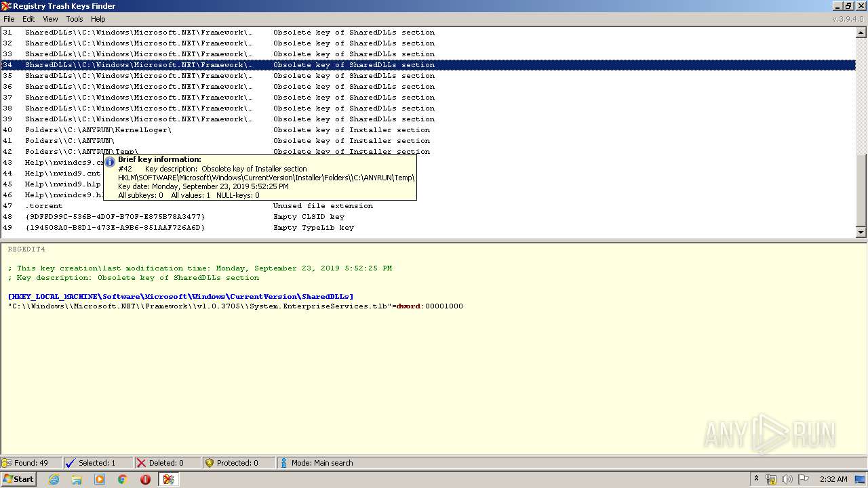This screenshot has height=488, width=868.
Task: Open the Help menu
Action: 98,19
